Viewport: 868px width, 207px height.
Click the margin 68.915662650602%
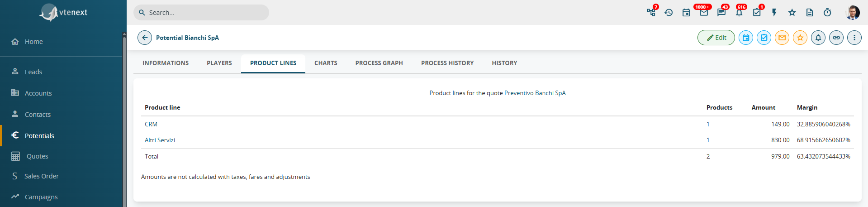824,140
